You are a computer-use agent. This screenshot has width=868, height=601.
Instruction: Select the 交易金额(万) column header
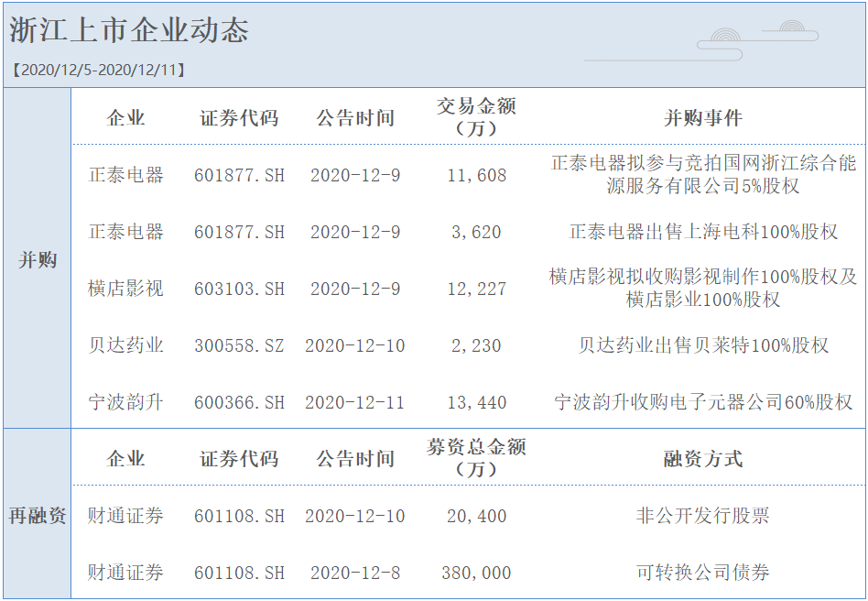coord(477,117)
